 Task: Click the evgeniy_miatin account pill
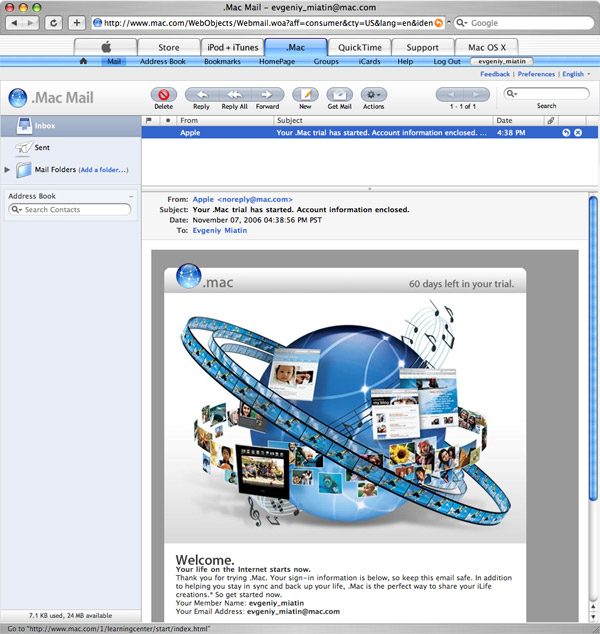pyautogui.click(x=502, y=61)
